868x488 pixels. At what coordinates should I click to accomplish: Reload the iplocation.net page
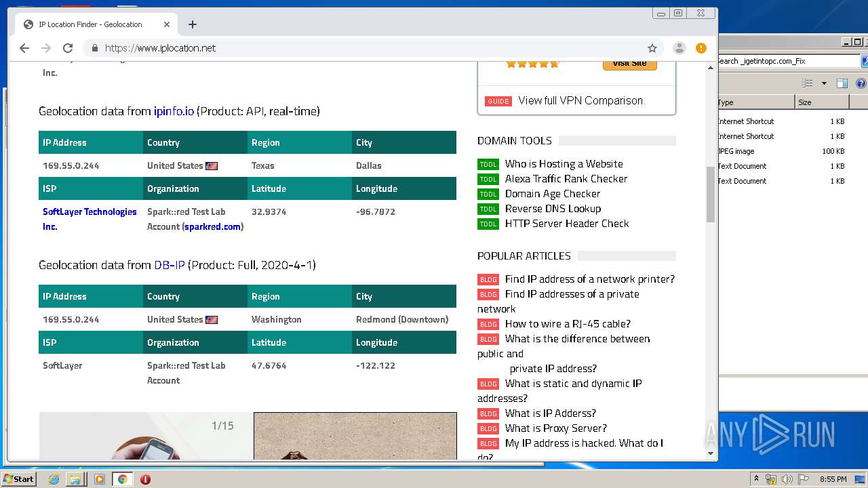coord(68,48)
